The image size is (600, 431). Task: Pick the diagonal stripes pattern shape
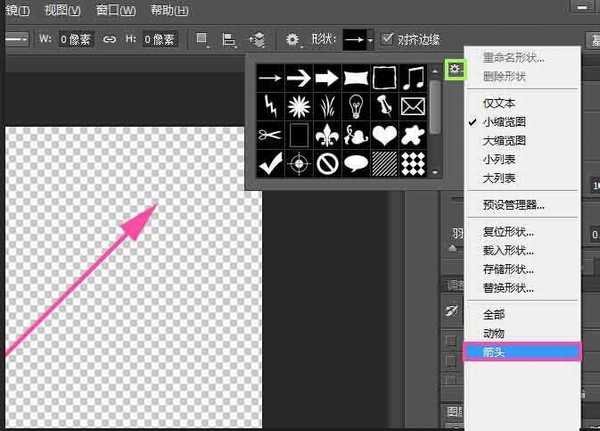coord(384,163)
